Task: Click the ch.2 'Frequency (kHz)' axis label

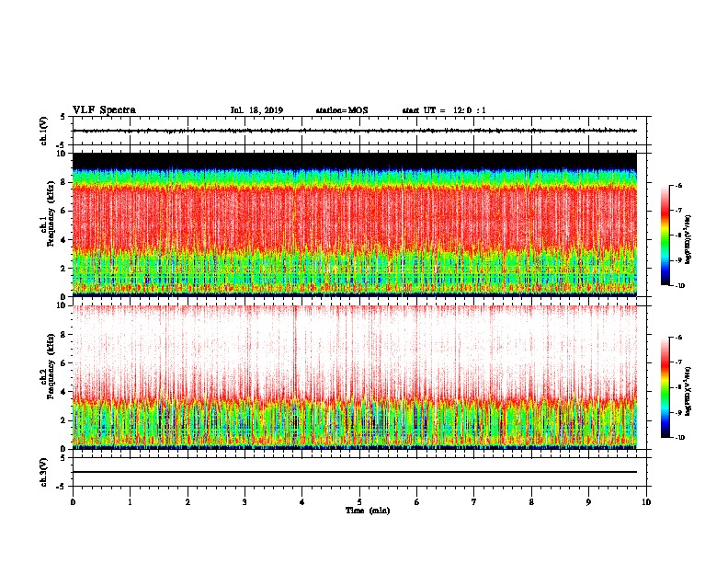Action: (x=49, y=366)
